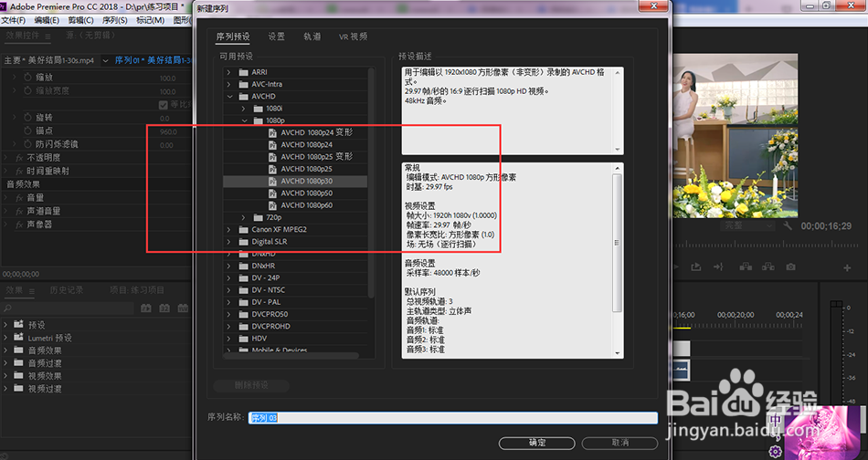Open the 剪辑(C) menu
This screenshot has height=460, width=868.
pyautogui.click(x=80, y=20)
